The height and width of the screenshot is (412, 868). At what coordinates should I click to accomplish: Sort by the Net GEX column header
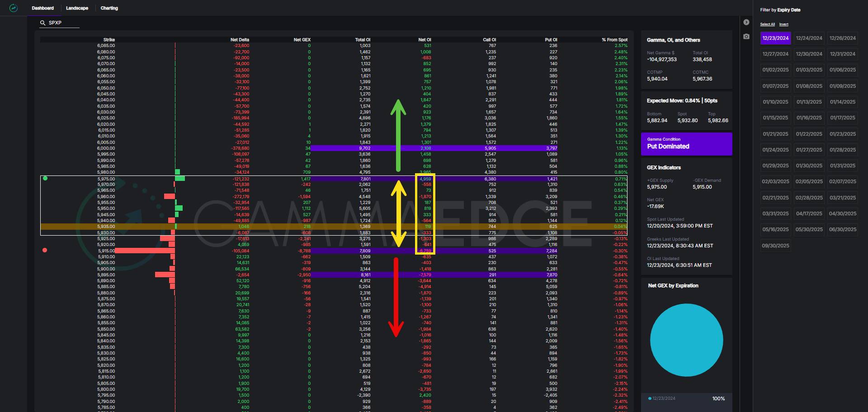point(302,40)
